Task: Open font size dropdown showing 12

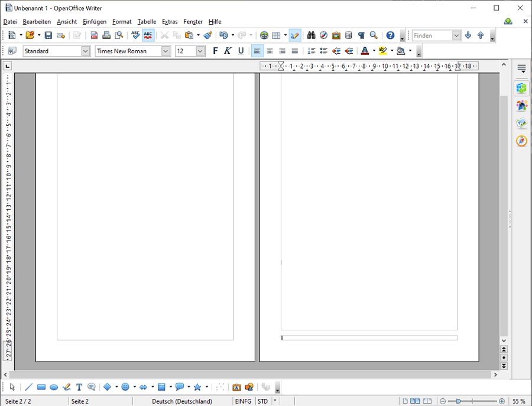Action: pos(200,51)
